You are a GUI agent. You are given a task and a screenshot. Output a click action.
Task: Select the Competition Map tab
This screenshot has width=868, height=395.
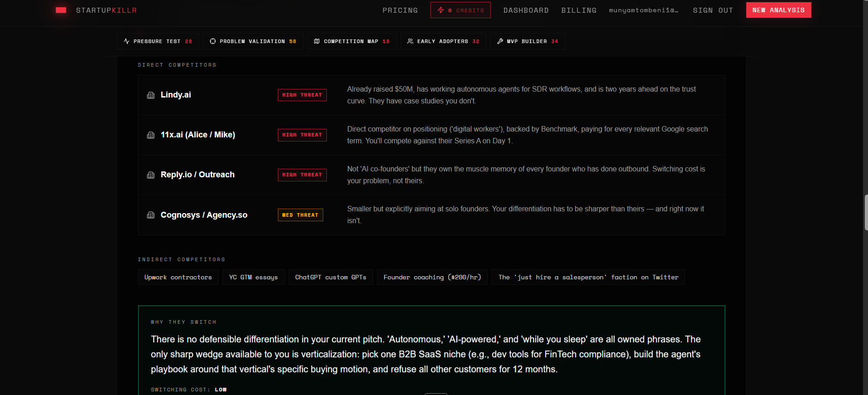352,41
